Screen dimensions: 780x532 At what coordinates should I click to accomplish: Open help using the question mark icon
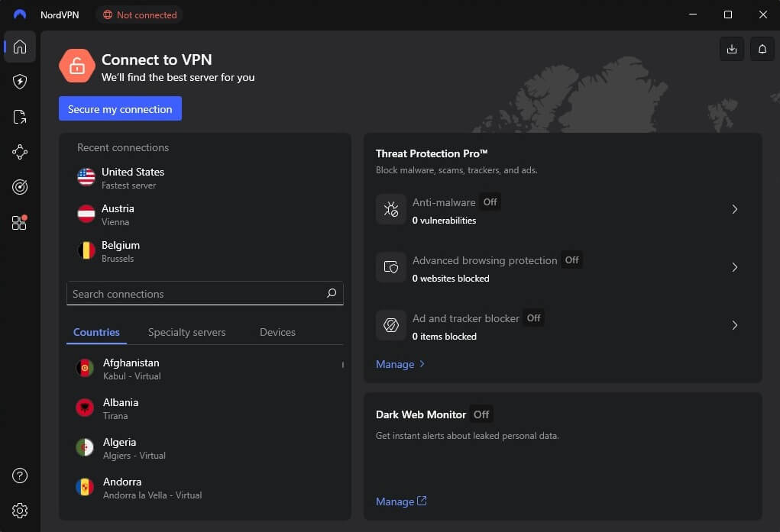(19, 475)
